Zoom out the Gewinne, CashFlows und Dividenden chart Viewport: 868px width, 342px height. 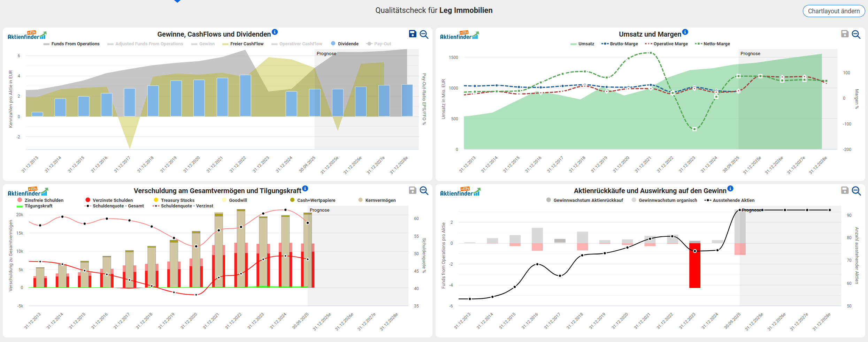point(424,34)
